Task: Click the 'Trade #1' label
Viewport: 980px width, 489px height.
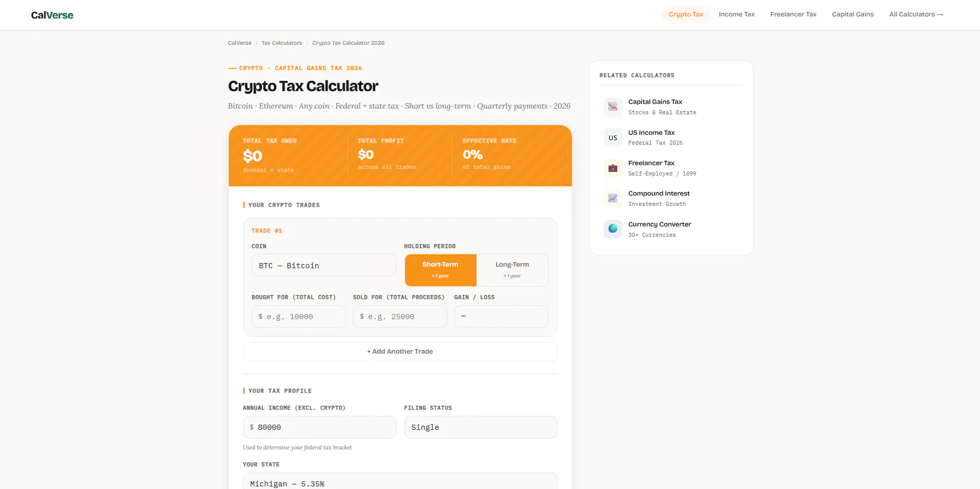Action: pyautogui.click(x=267, y=231)
